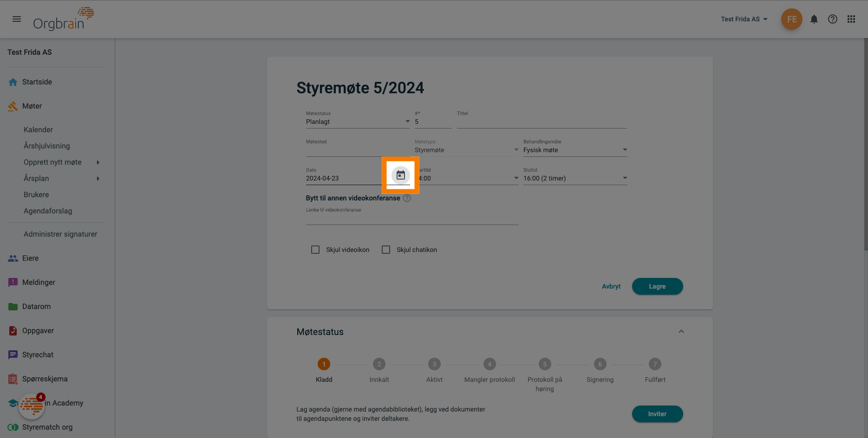Open the Starttid dropdown

pyautogui.click(x=466, y=179)
